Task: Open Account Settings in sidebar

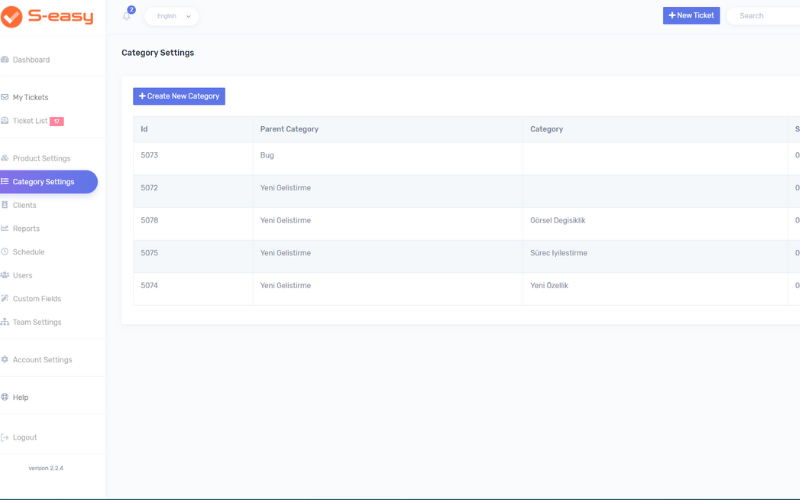Action: coord(42,360)
